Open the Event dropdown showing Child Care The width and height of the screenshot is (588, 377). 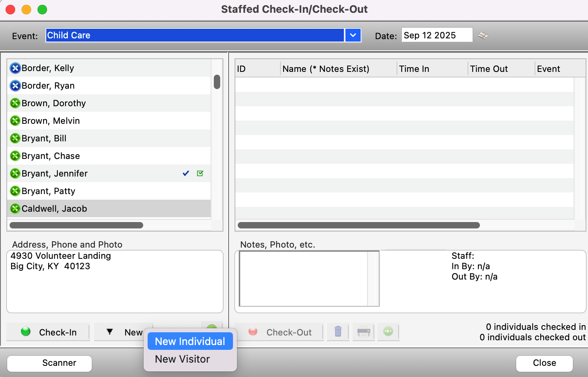point(195,35)
